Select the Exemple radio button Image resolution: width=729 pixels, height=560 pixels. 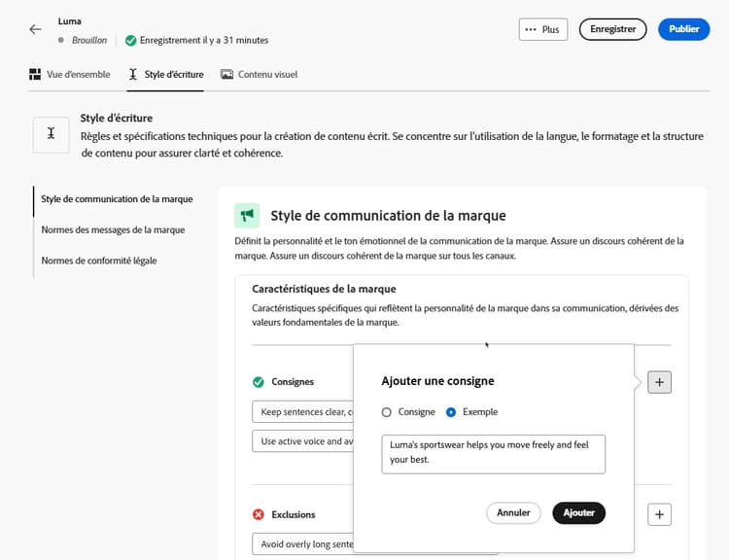[451, 412]
